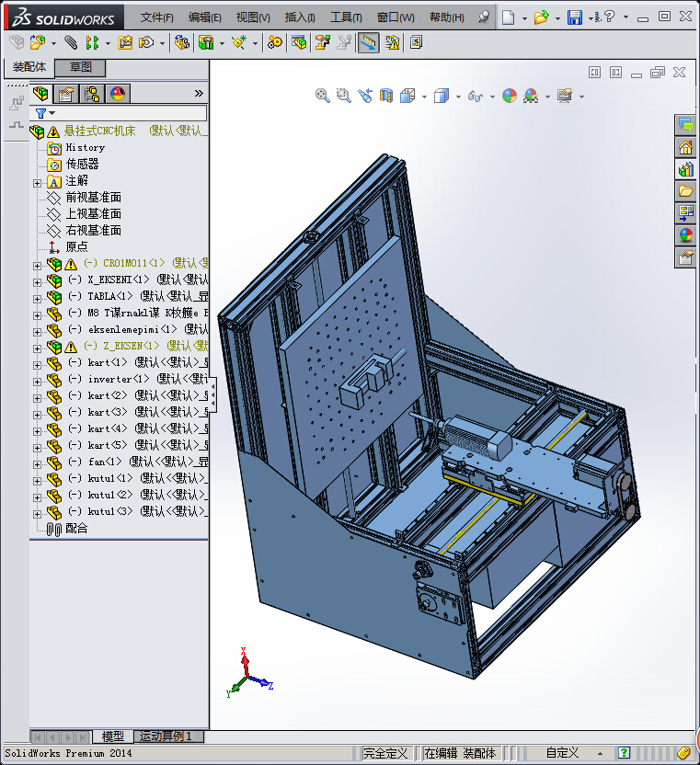Select 配合 mates folder in tree
700x765 pixels.
click(76, 528)
